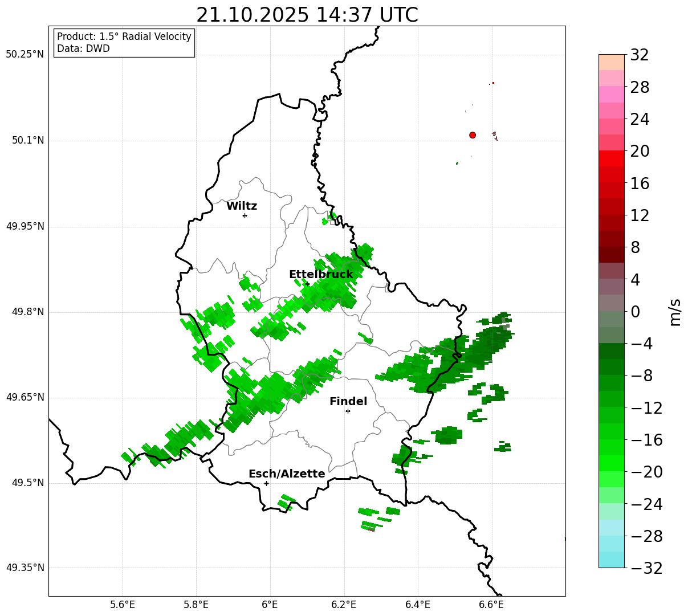Click the bright green colorbar segment above −20
This screenshot has width=688, height=616.
click(612, 463)
